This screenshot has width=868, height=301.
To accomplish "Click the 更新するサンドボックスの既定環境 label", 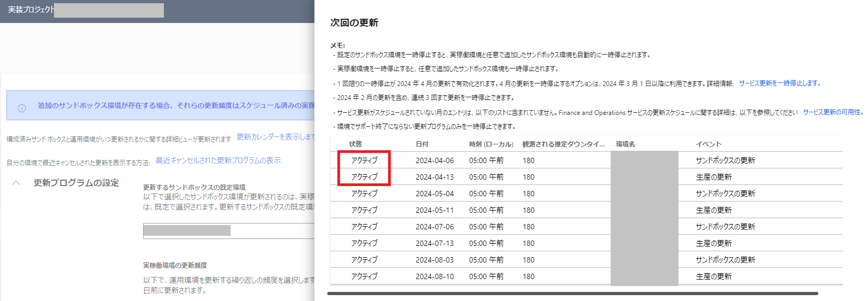I will click(x=194, y=187).
